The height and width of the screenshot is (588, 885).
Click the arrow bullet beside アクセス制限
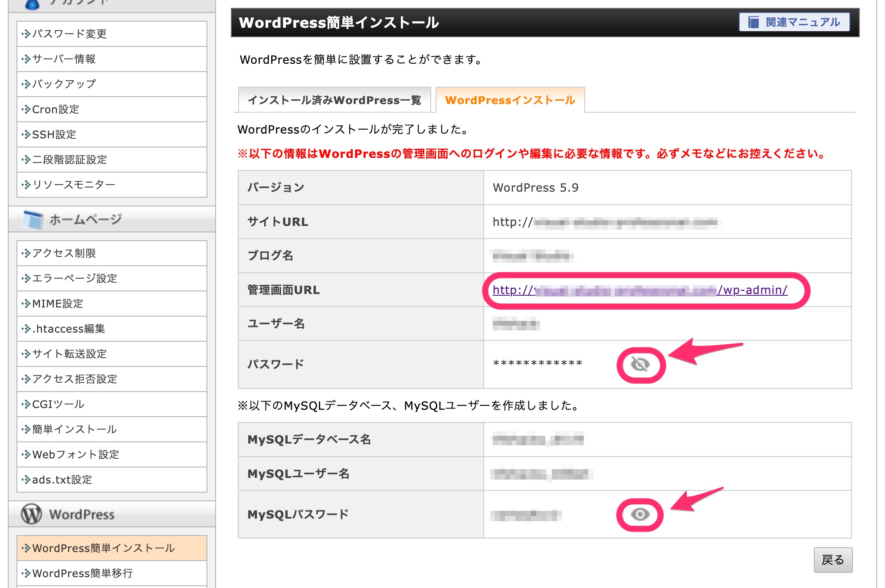pyautogui.click(x=26, y=253)
